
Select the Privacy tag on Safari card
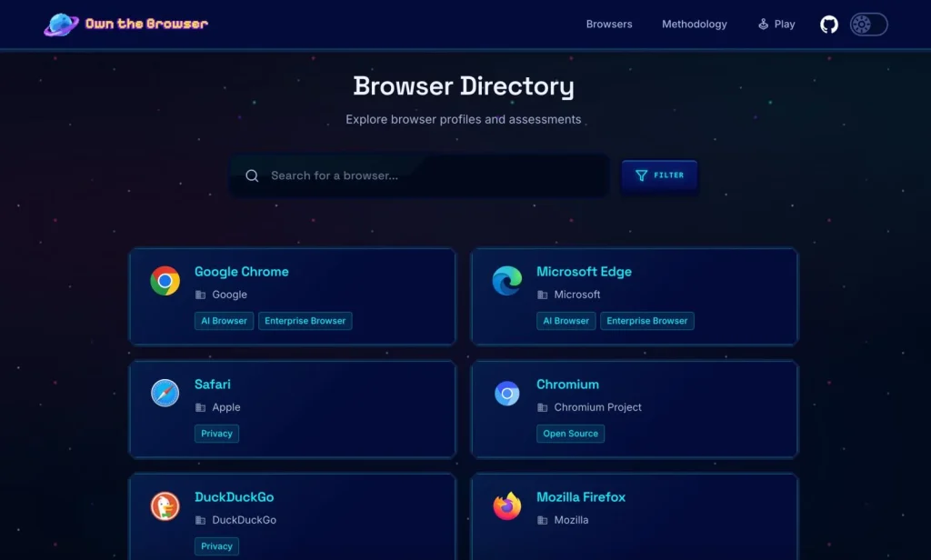[x=216, y=434]
